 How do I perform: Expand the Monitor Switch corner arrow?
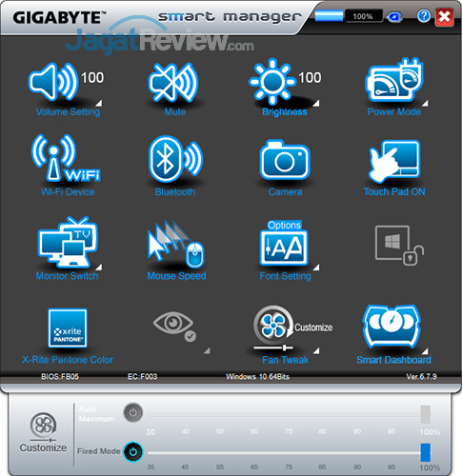pyautogui.click(x=99, y=267)
